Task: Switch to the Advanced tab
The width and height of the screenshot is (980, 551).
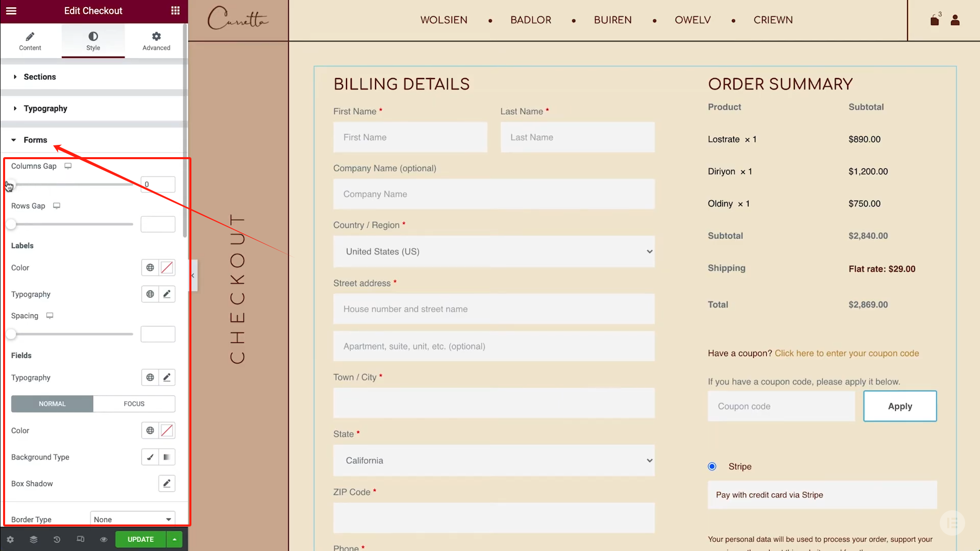Action: [x=156, y=41]
